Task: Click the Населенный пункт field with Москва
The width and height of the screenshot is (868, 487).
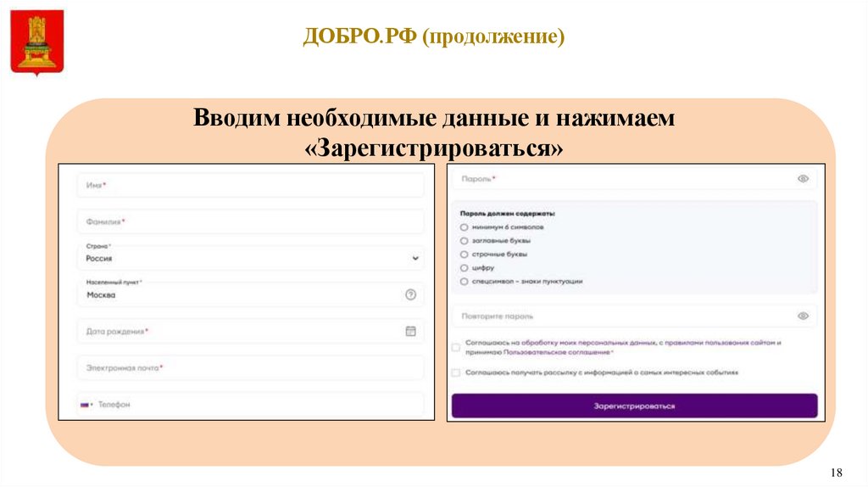Action: [x=250, y=294]
